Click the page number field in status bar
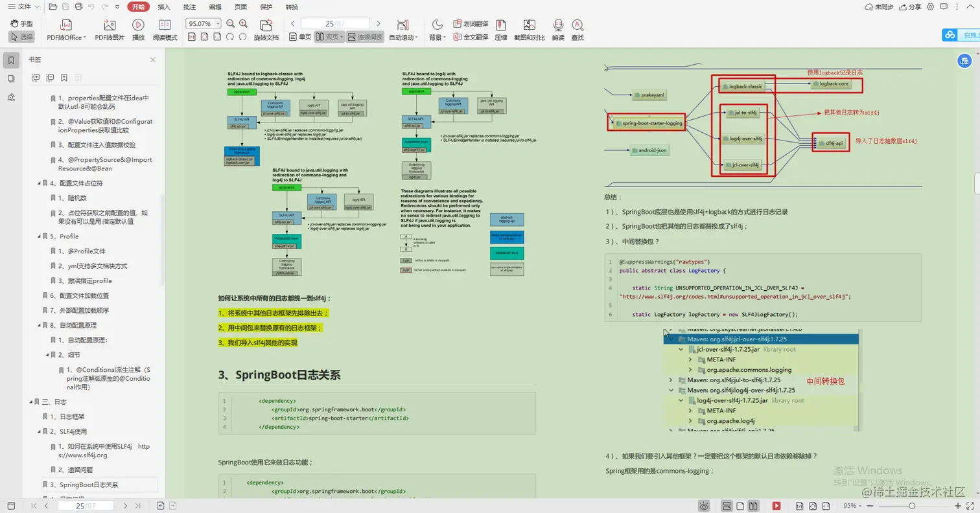Viewport: 980px width, 513px height. [x=86, y=506]
